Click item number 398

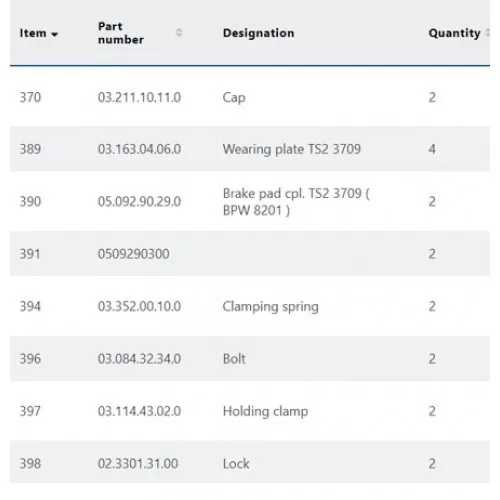pyautogui.click(x=30, y=464)
